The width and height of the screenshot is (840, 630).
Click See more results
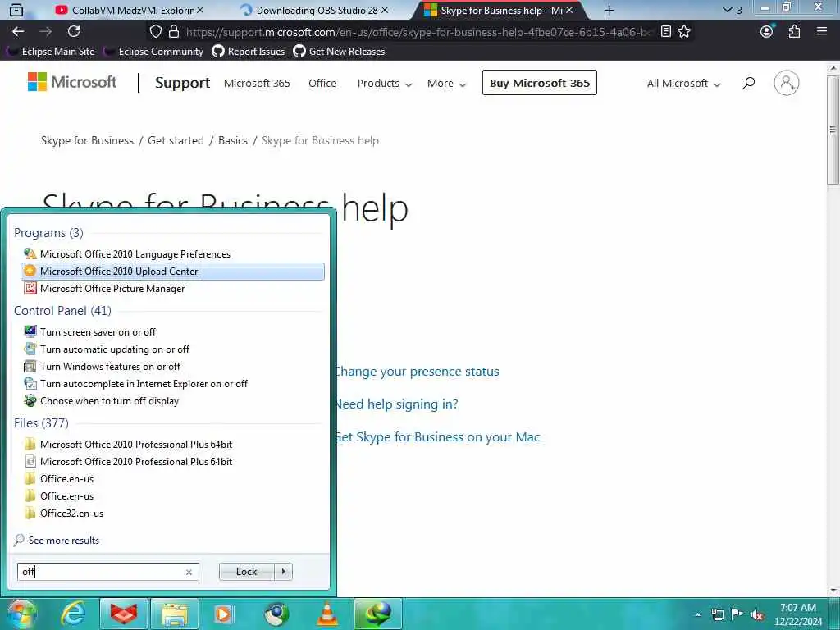pos(64,541)
